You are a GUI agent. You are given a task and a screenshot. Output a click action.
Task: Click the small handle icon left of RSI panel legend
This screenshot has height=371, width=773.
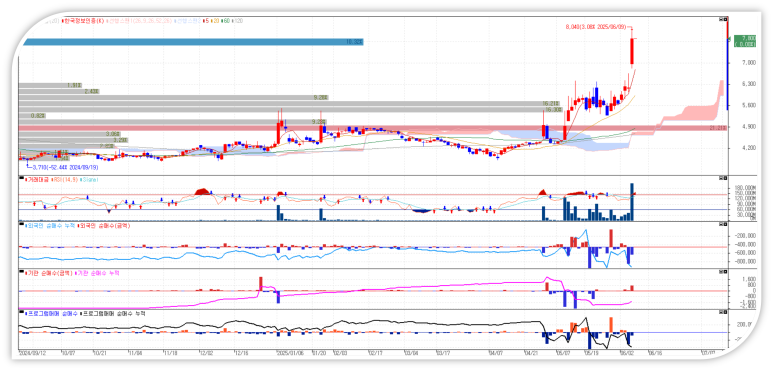(21, 178)
